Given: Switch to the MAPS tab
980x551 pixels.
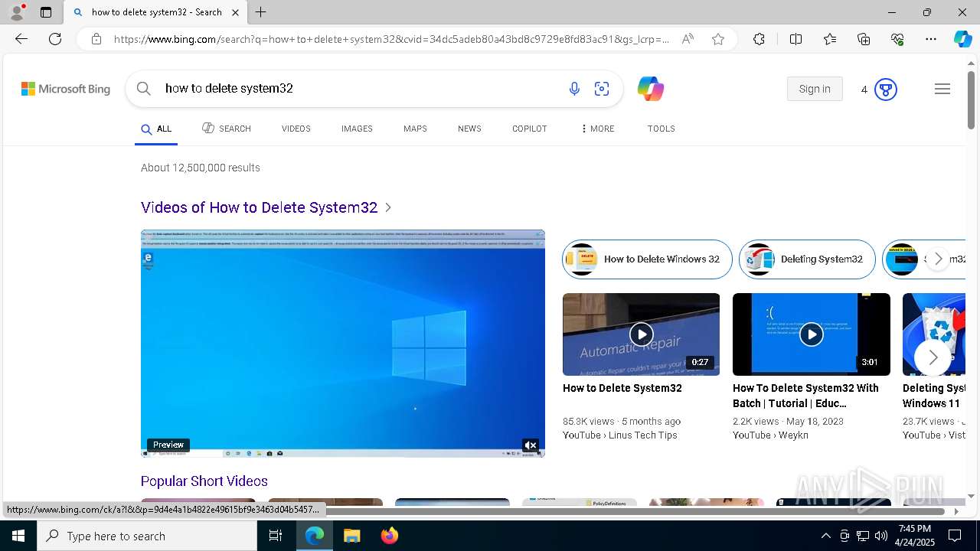Looking at the screenshot, I should [415, 129].
